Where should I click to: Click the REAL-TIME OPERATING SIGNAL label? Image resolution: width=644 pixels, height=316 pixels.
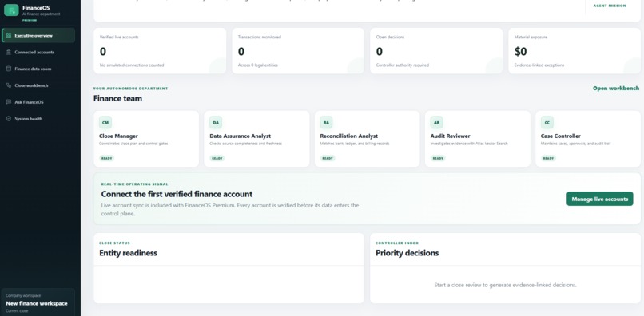(x=135, y=184)
